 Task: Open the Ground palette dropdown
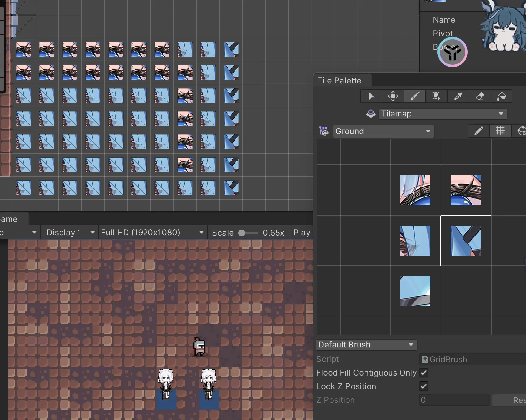384,131
